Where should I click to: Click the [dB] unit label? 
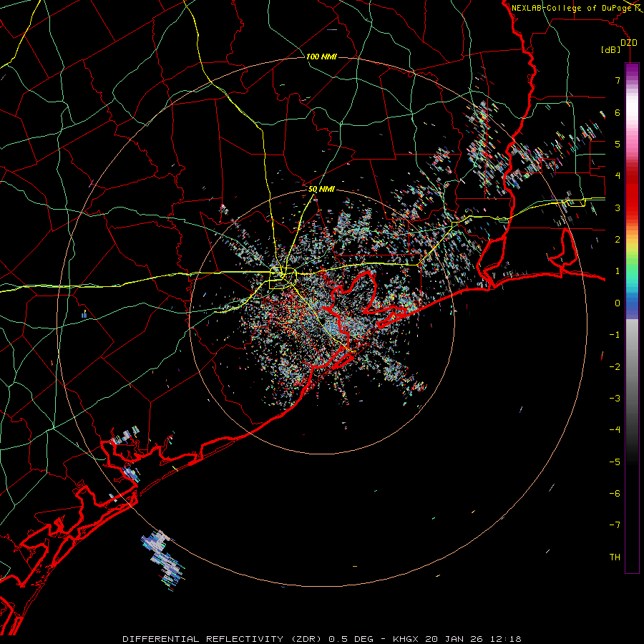(610, 49)
